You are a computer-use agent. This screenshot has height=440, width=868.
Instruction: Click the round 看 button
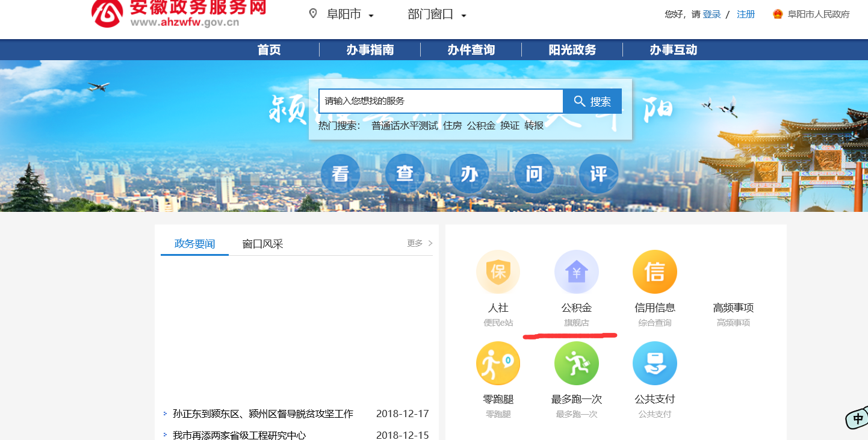(340, 174)
